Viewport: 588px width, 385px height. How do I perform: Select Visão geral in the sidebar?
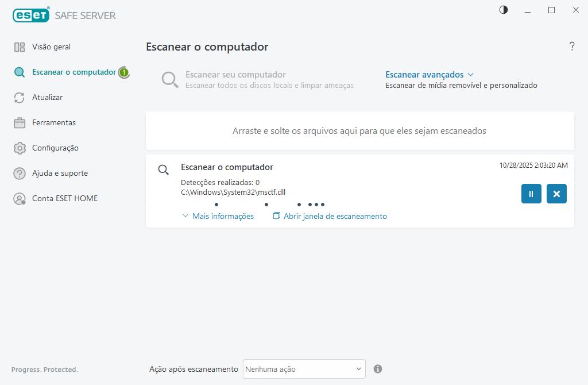pos(52,47)
